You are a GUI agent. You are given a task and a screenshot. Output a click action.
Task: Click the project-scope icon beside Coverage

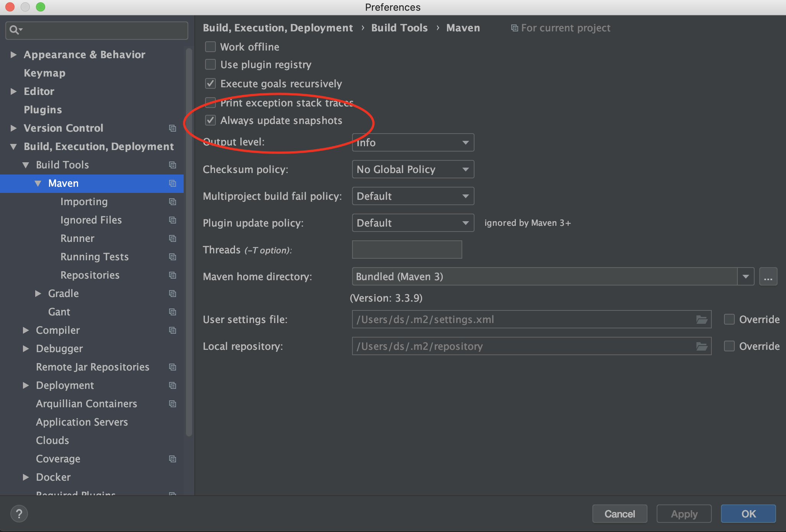coord(173,459)
